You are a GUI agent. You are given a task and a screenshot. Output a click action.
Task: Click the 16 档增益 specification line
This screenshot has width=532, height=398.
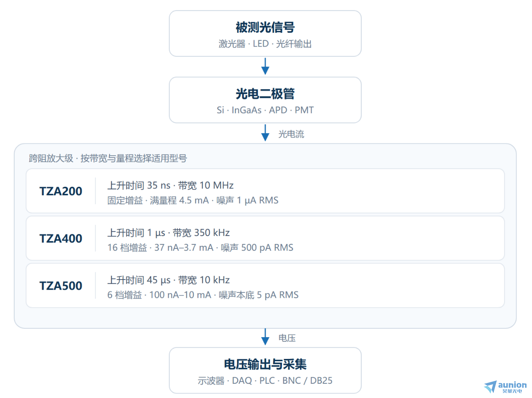tap(200, 248)
